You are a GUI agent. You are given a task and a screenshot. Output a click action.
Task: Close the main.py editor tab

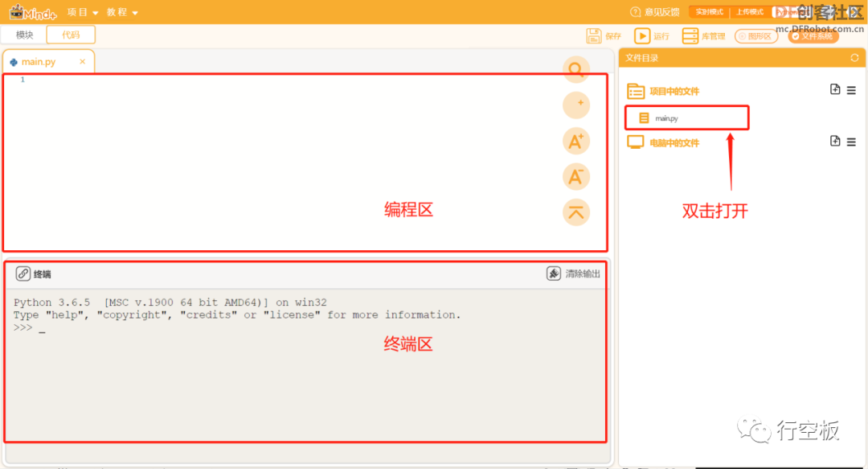pyautogui.click(x=83, y=61)
